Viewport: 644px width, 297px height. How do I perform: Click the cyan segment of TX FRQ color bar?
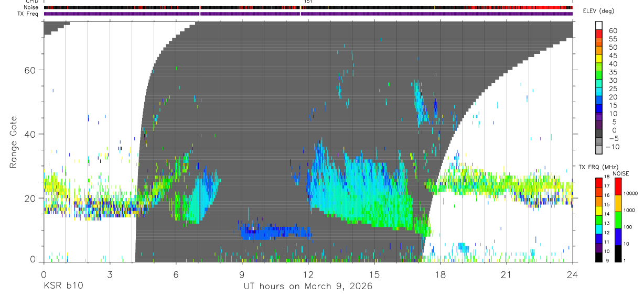pyautogui.click(x=599, y=229)
